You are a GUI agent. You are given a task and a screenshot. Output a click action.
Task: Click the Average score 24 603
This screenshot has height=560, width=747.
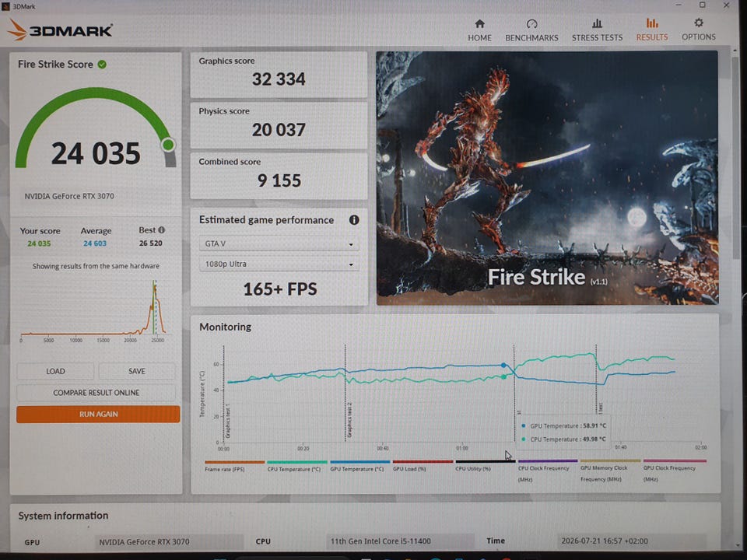pos(95,243)
